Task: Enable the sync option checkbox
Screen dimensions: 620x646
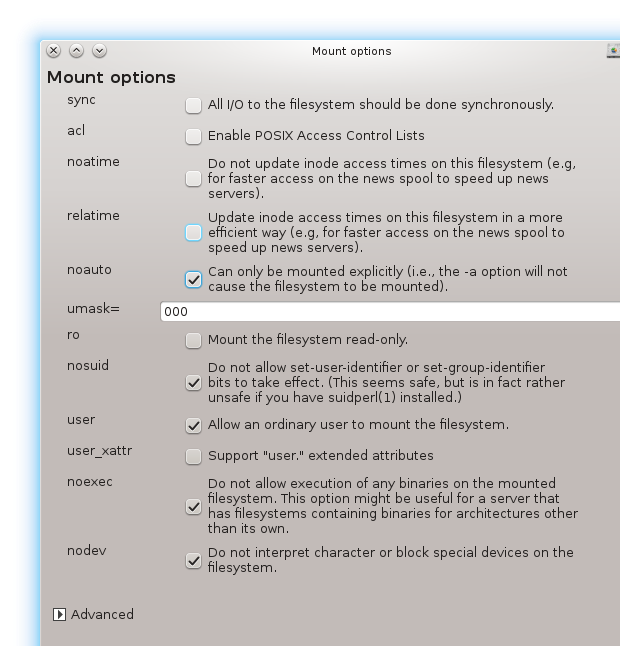Action: [x=193, y=105]
